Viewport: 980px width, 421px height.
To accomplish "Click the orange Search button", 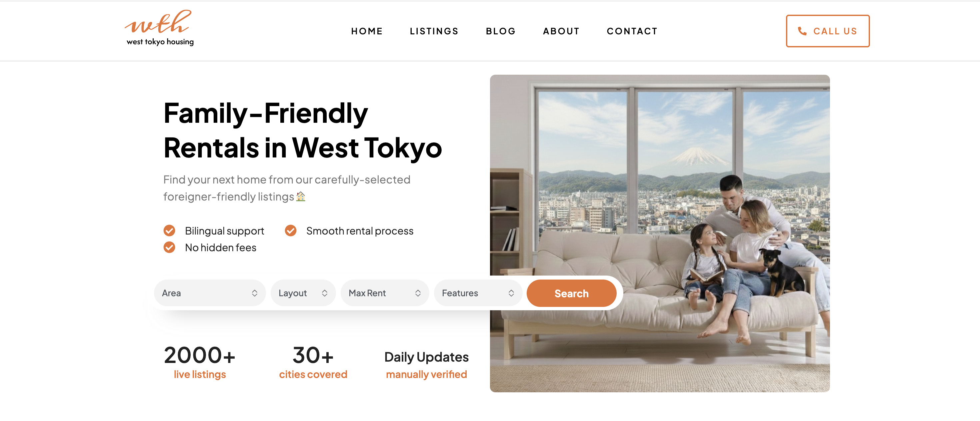I will click(571, 293).
